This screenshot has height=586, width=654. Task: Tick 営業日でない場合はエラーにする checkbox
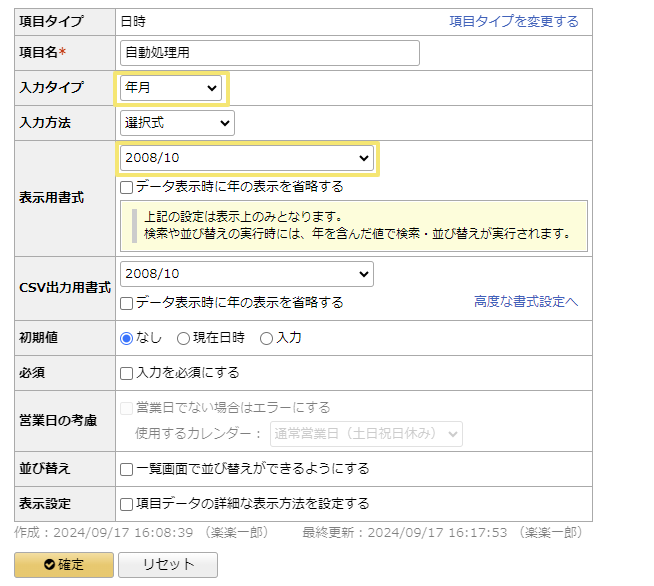[127, 408]
